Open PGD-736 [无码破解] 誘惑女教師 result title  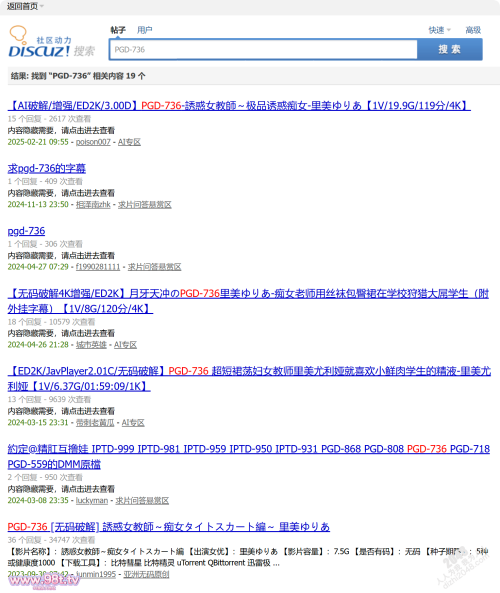pos(169,527)
